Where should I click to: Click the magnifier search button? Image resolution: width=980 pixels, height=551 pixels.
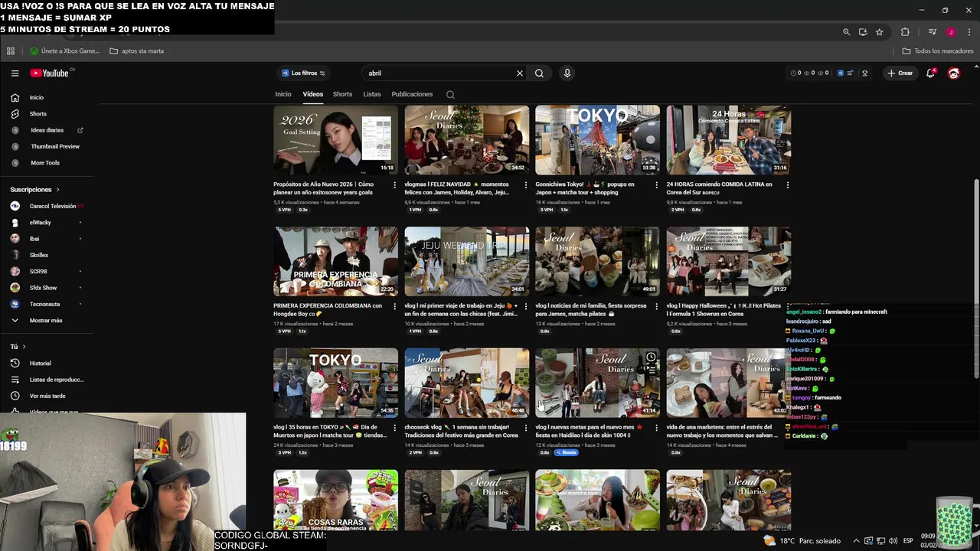pos(539,73)
